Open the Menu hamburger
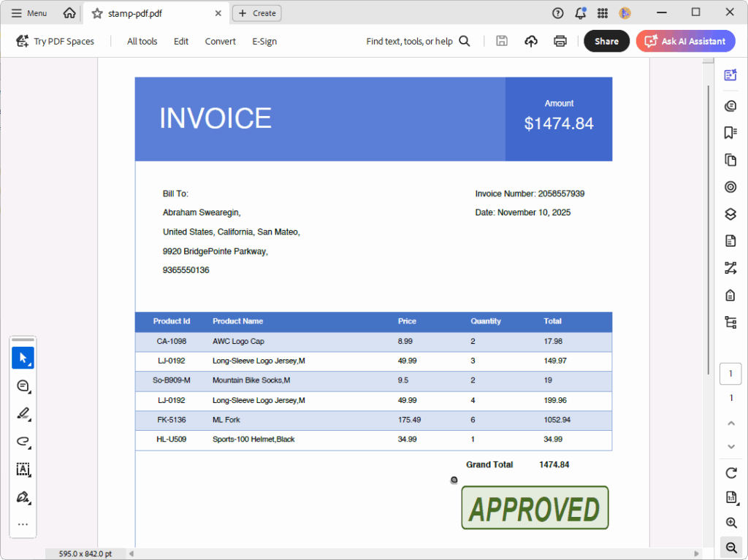748x560 pixels. [x=29, y=13]
